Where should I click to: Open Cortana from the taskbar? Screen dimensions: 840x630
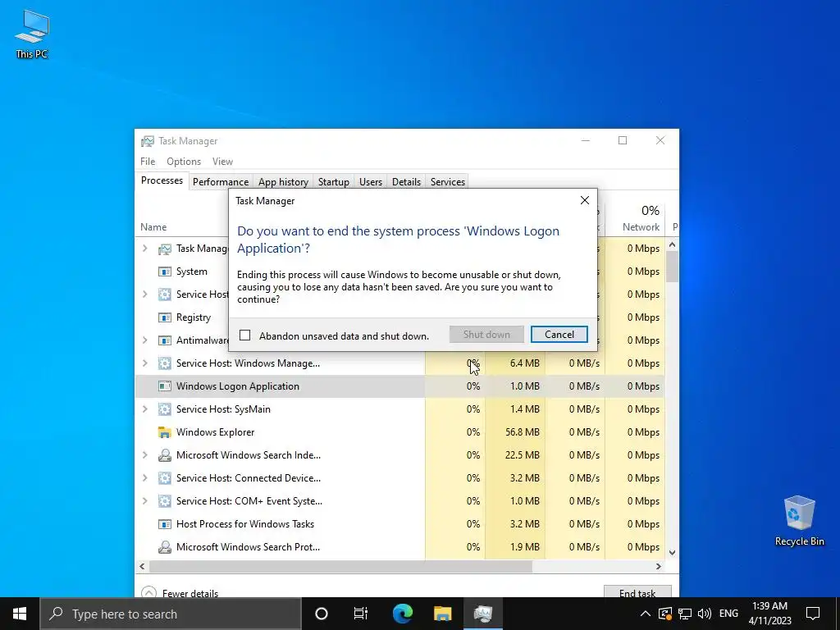point(321,614)
